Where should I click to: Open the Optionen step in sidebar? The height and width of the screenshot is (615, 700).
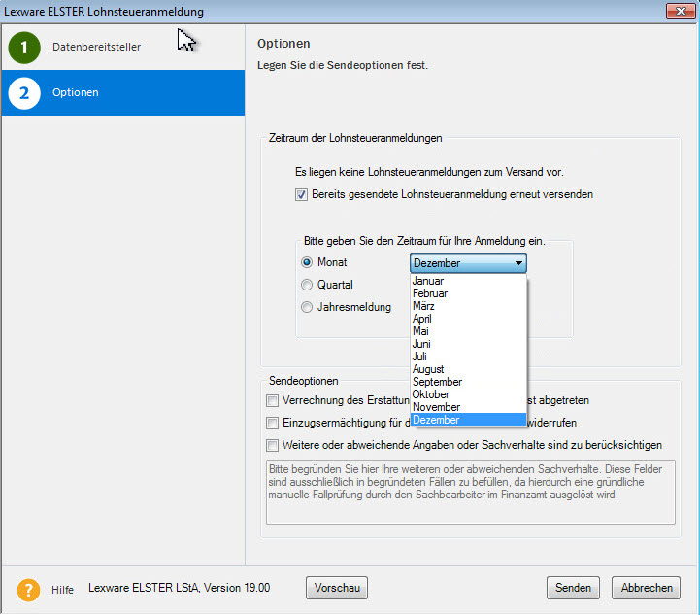[x=76, y=93]
